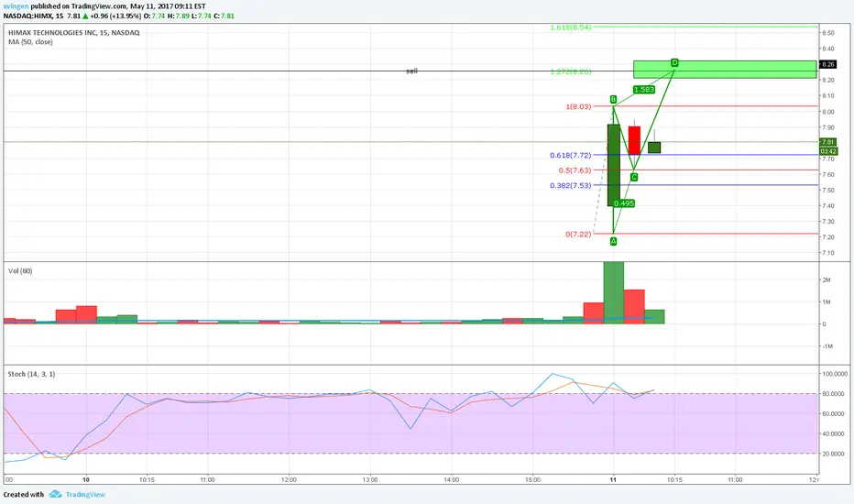Select the red candle

point(634,140)
